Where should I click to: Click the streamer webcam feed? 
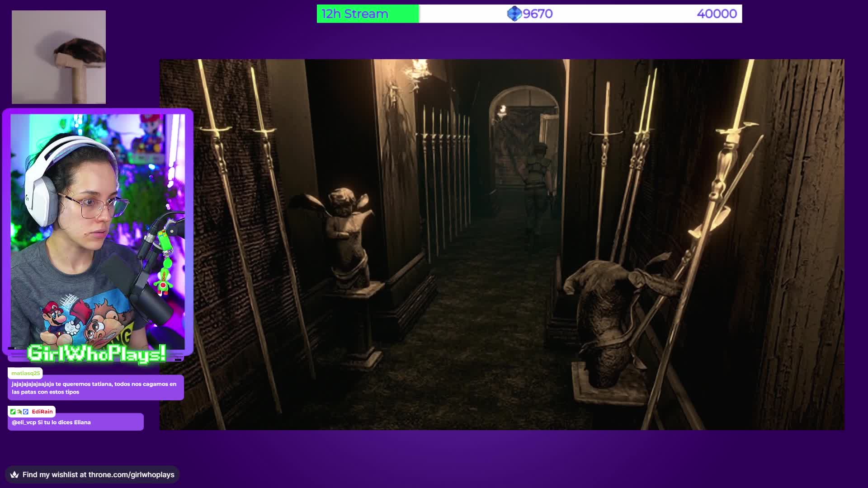coord(98,231)
